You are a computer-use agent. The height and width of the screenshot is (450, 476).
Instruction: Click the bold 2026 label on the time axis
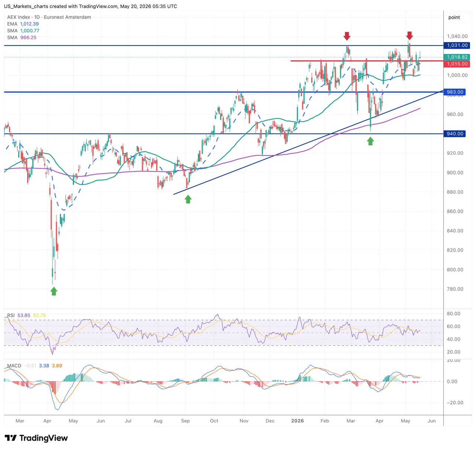point(297,421)
